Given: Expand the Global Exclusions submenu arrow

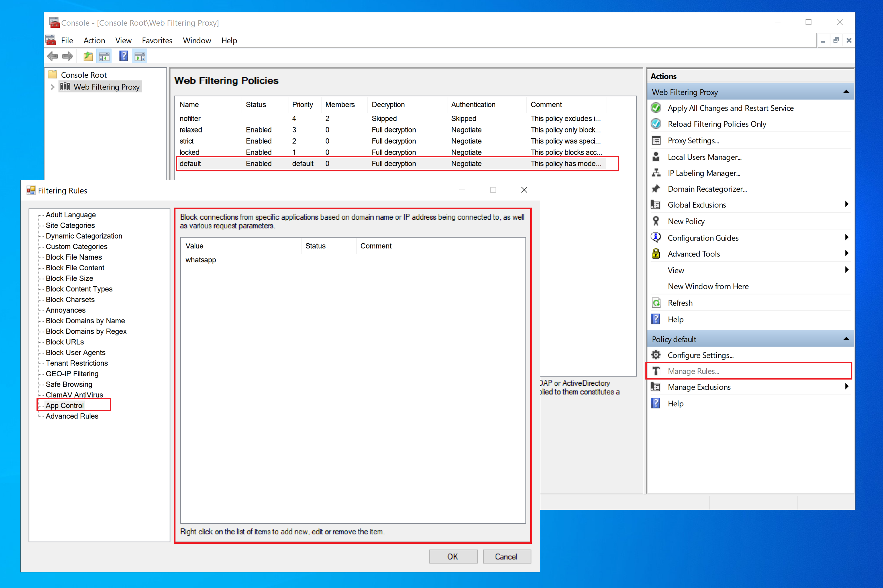Looking at the screenshot, I should (846, 204).
